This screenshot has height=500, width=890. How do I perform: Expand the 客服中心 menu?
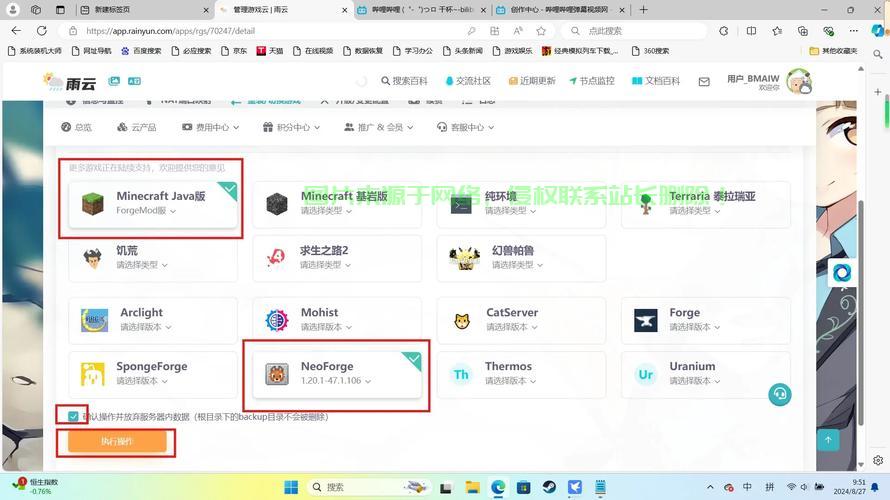point(465,127)
